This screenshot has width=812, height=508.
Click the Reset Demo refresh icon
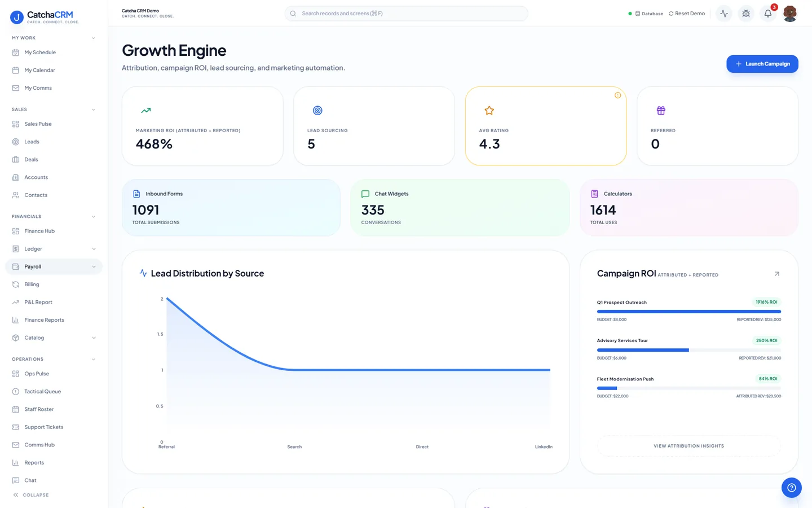(x=671, y=14)
